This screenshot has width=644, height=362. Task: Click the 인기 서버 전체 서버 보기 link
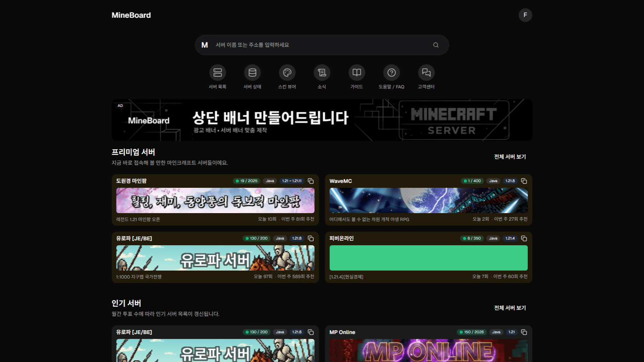coord(510,308)
